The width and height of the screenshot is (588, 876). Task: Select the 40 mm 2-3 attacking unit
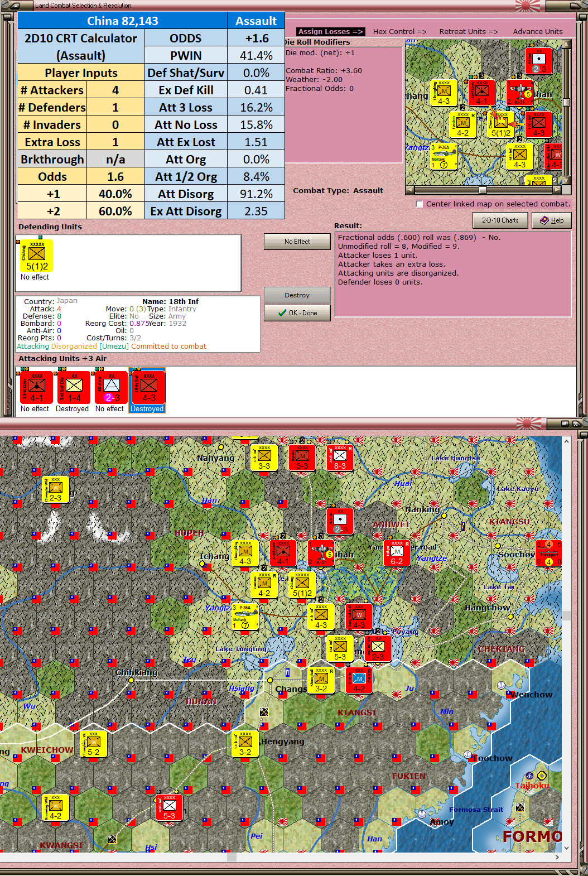click(x=112, y=388)
